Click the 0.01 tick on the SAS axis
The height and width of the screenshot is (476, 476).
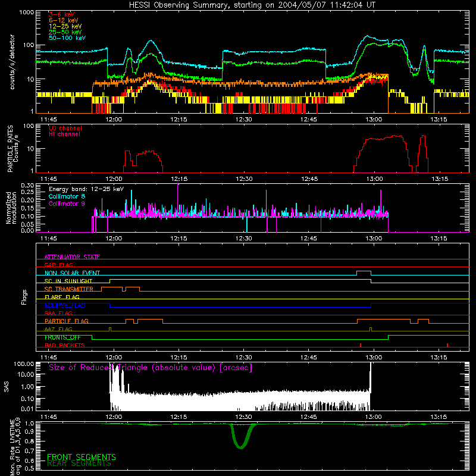click(27, 409)
